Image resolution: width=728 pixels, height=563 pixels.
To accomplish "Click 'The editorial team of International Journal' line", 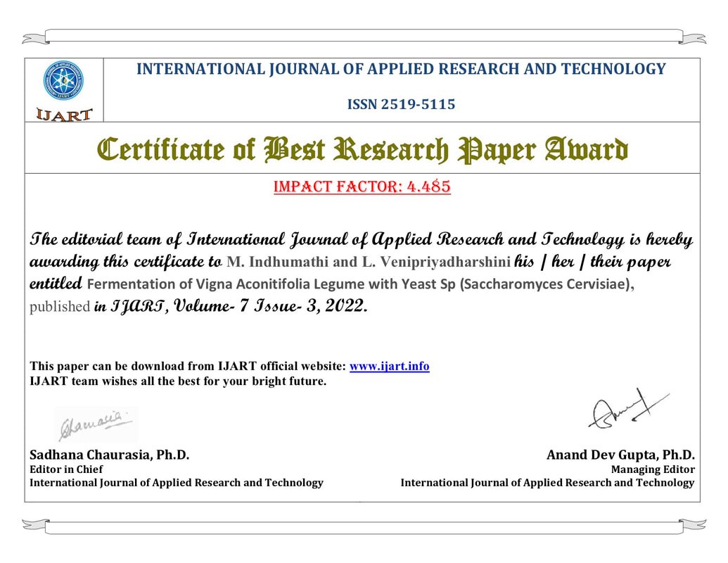I will coord(362,240).
